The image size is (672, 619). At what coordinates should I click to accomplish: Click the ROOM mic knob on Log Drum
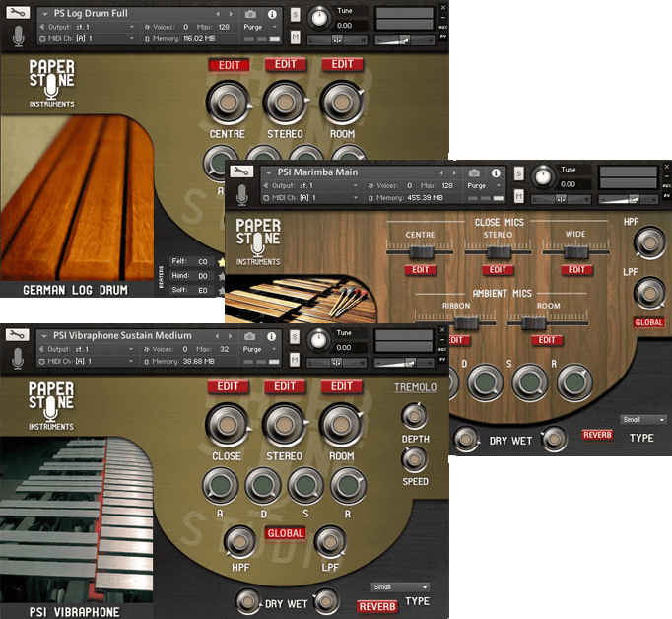click(x=342, y=103)
